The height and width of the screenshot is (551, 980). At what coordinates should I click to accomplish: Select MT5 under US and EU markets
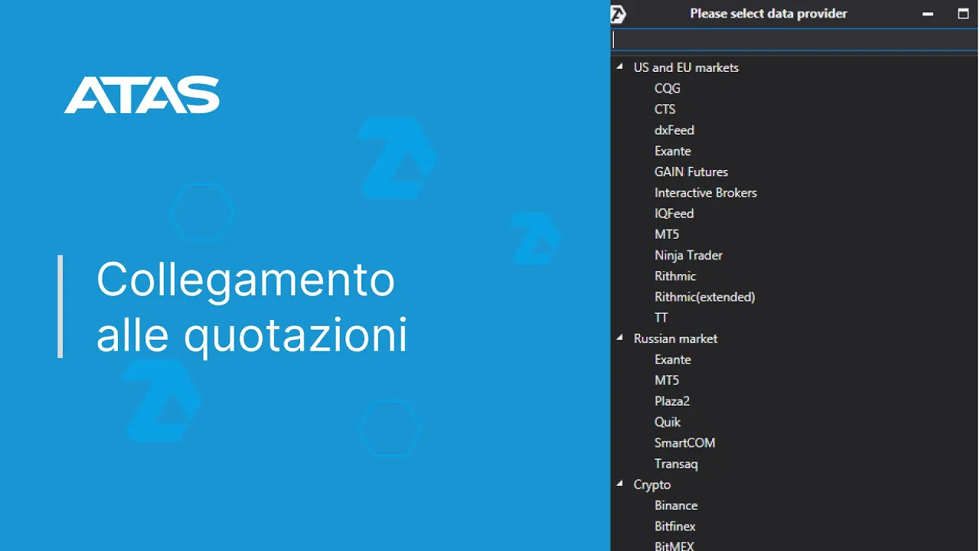667,234
